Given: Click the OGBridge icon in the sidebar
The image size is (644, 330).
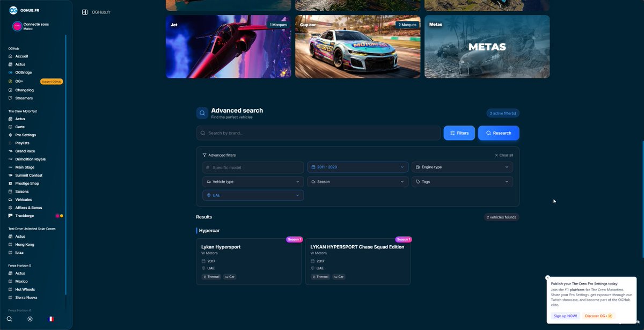Looking at the screenshot, I should 10,72.
